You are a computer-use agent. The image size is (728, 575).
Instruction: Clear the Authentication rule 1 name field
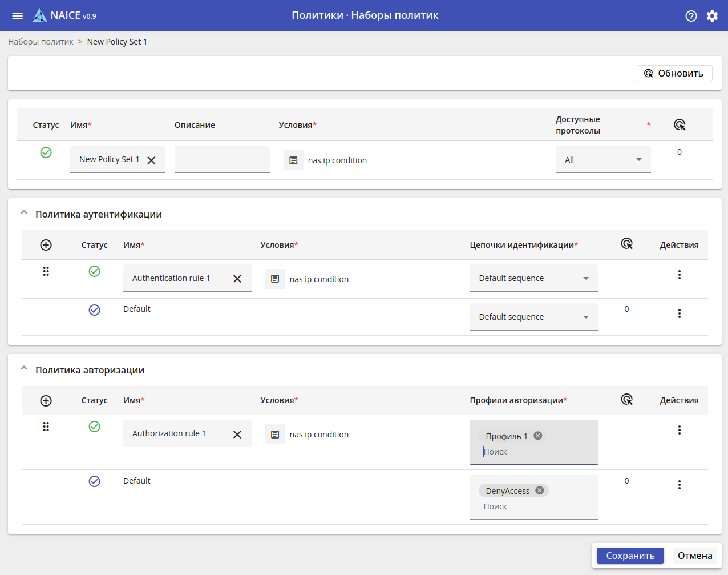click(x=237, y=279)
